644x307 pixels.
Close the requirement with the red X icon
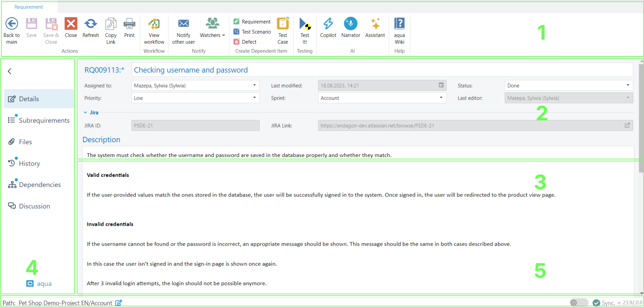pos(71,24)
